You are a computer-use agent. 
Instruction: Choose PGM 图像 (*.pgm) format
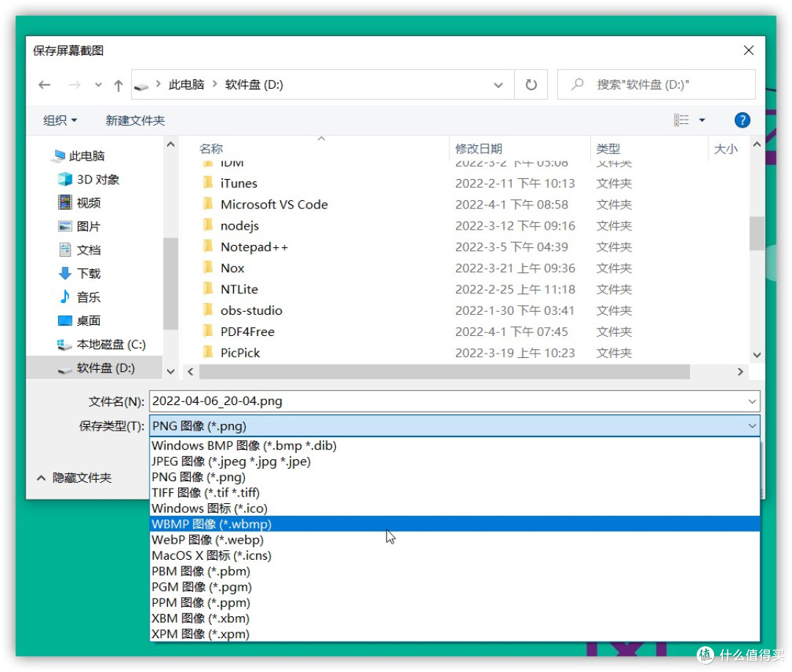(455, 587)
